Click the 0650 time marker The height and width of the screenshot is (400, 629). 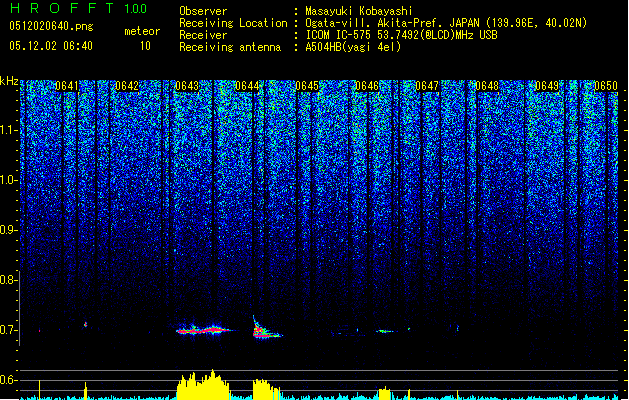[606, 86]
